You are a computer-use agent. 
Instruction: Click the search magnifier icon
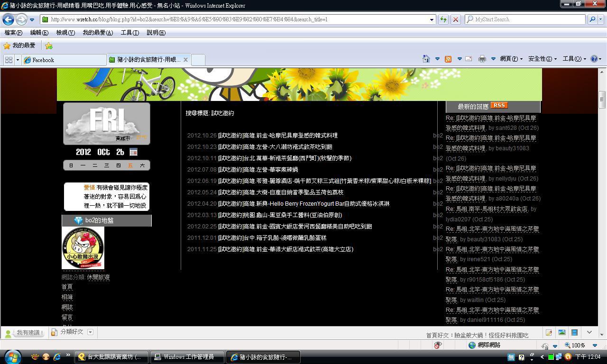pyautogui.click(x=592, y=19)
